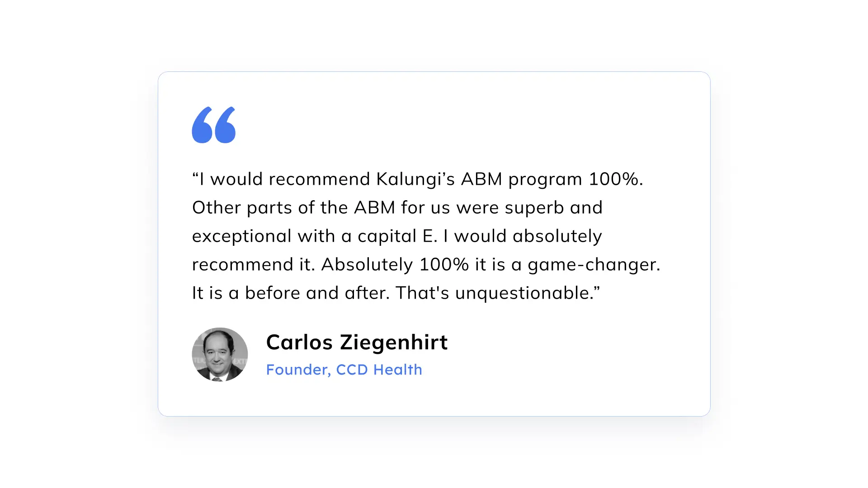Click the quote line starting "Other parts"
This screenshot has width=868, height=488.
397,208
